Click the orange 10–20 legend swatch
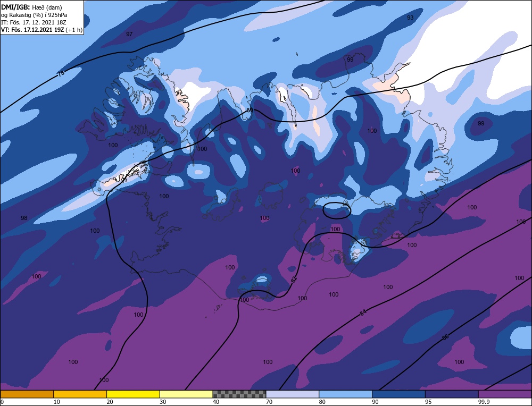The image size is (532, 406). pyautogui.click(x=80, y=394)
